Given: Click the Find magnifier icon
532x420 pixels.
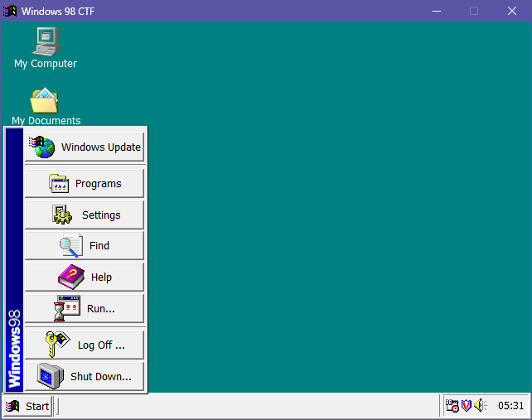Looking at the screenshot, I should pos(71,245).
